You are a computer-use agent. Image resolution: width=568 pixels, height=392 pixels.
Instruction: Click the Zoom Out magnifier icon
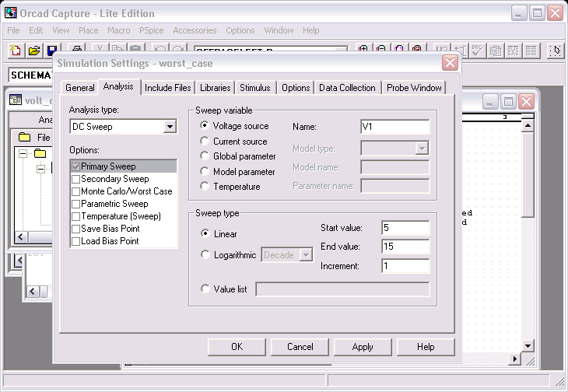click(x=381, y=49)
